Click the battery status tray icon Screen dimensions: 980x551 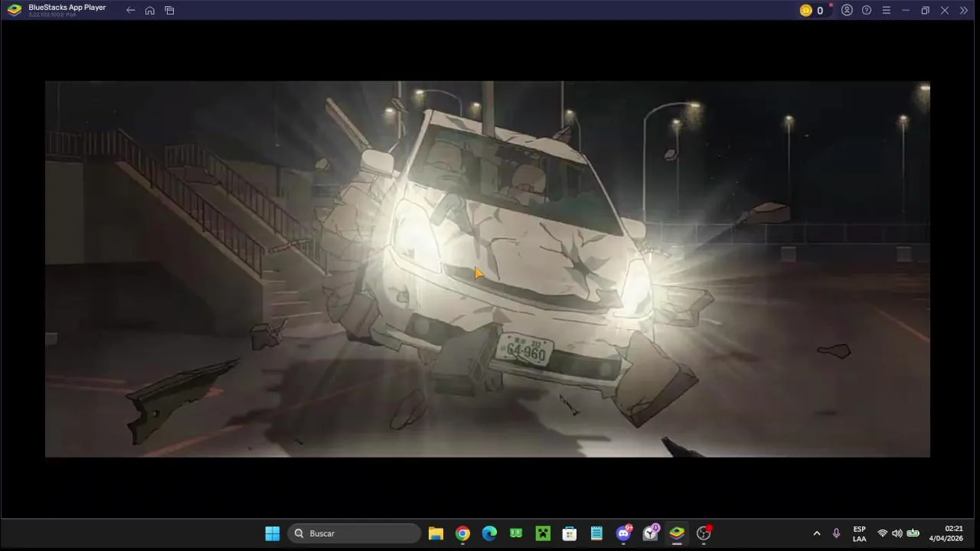coord(913,533)
